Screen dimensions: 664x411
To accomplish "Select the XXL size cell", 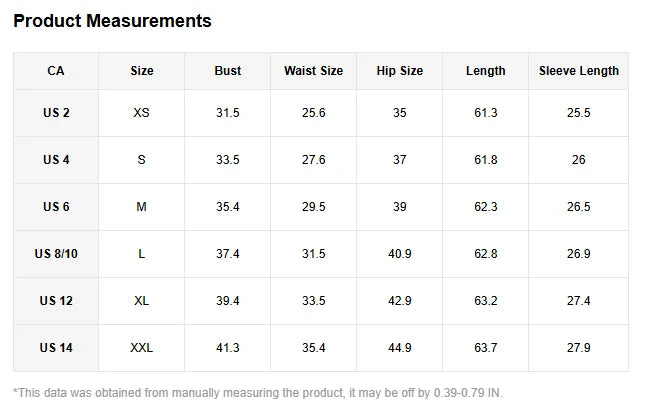I will pyautogui.click(x=141, y=348).
